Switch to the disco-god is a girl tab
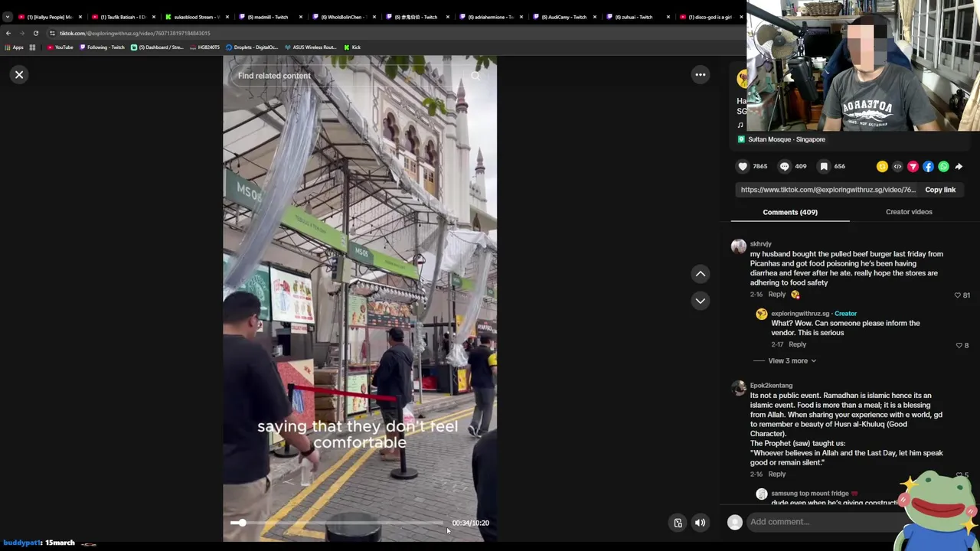Screen dimensions: 980x551 point(709,17)
